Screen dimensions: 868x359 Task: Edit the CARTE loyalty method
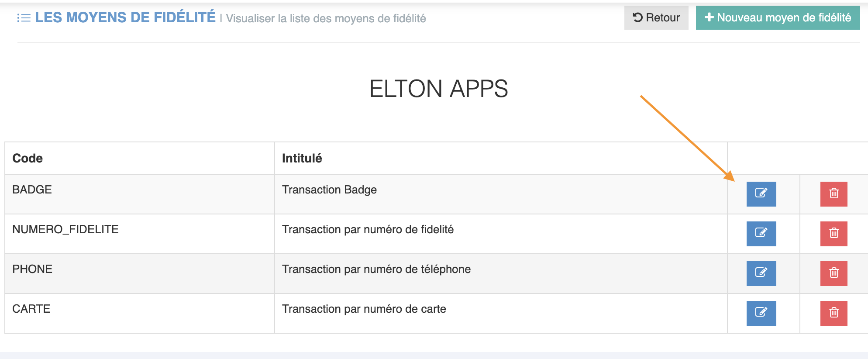coord(761,313)
